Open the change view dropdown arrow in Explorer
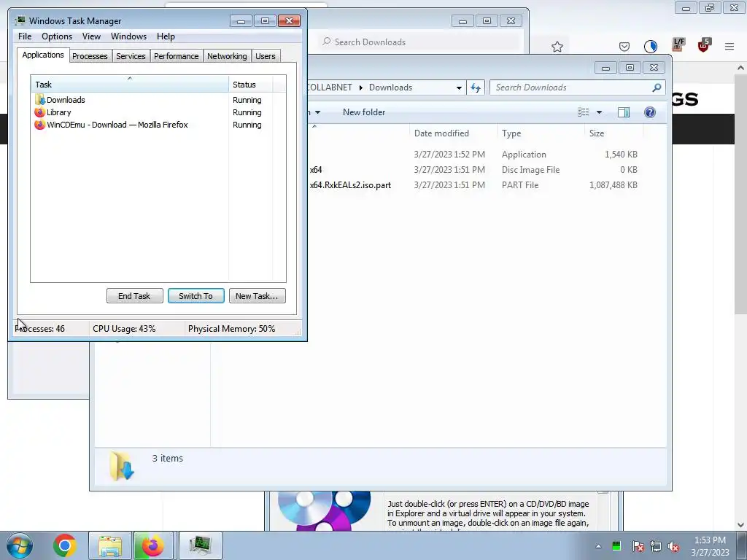This screenshot has height=560, width=747. pyautogui.click(x=600, y=112)
